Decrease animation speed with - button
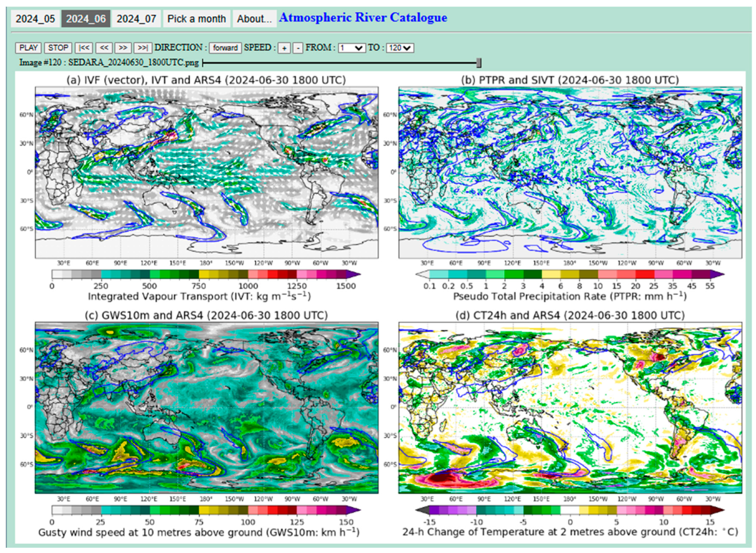This screenshot has height=553, width=756. [x=298, y=48]
